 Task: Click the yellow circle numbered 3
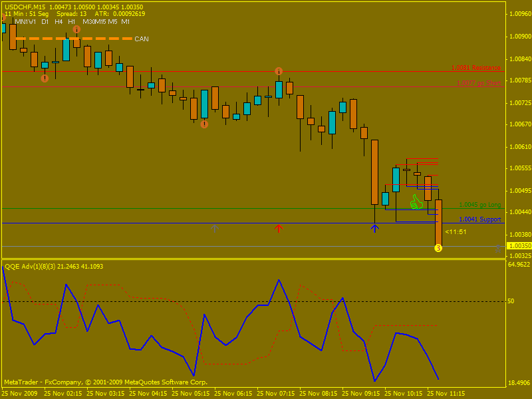(438, 248)
